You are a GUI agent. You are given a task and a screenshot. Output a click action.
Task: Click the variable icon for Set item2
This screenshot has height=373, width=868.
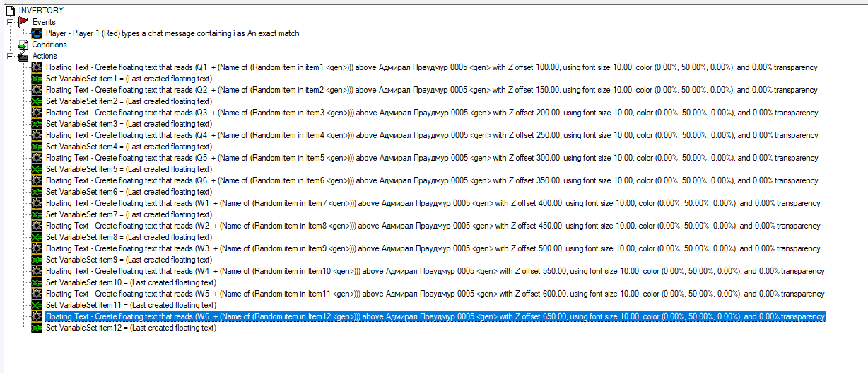(37, 101)
